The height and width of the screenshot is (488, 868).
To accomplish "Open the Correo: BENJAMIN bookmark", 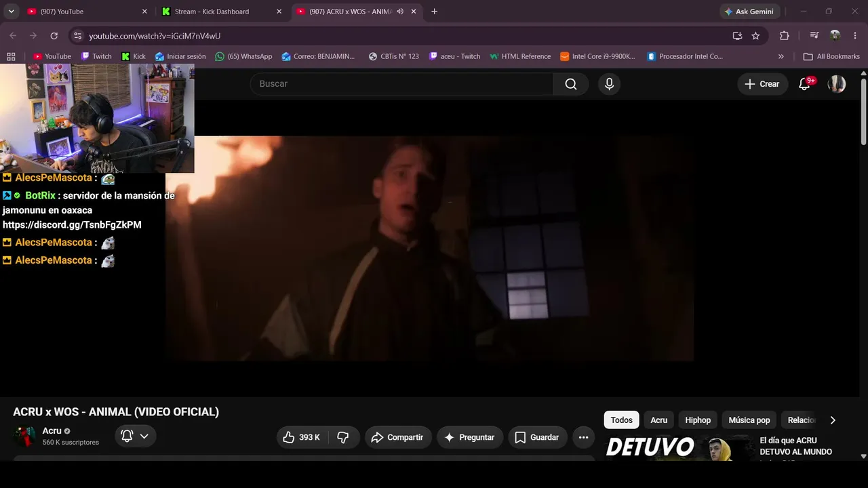I will click(318, 56).
